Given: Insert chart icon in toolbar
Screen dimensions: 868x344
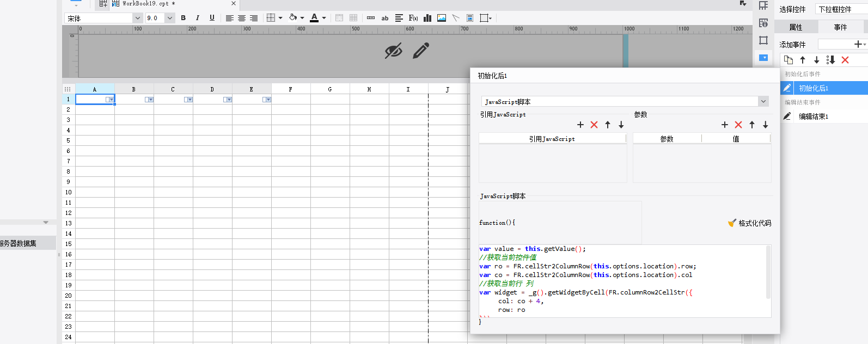Looking at the screenshot, I should (x=427, y=18).
